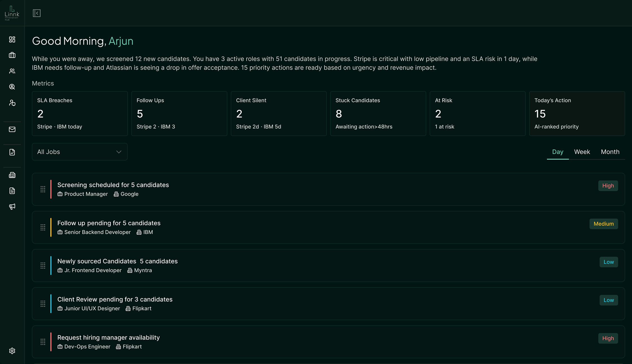Click the "Metrics" section heading
The width and height of the screenshot is (632, 364).
[43, 84]
